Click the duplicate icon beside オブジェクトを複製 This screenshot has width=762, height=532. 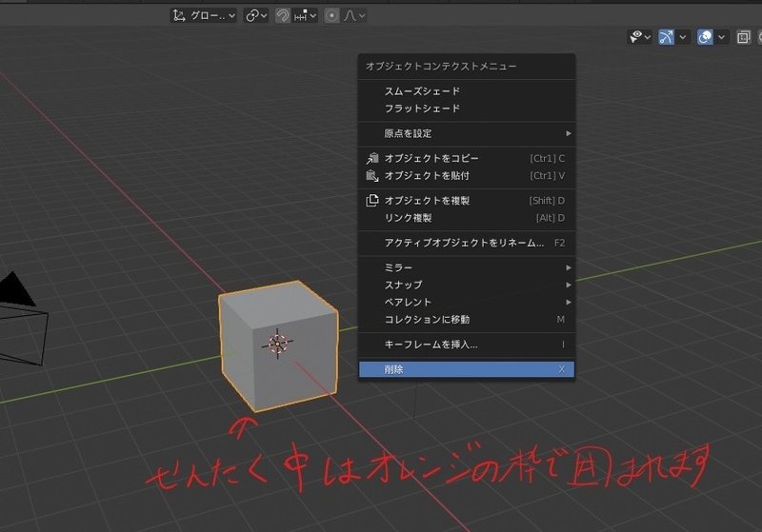click(x=372, y=201)
